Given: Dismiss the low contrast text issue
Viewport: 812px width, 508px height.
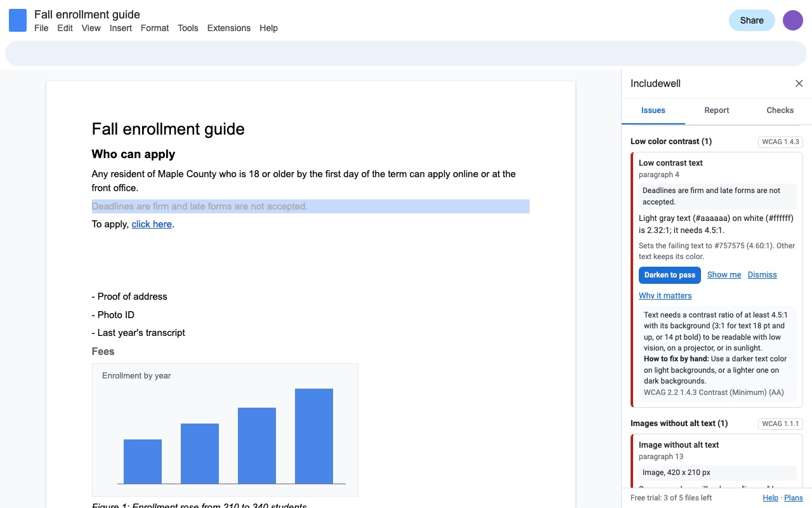Looking at the screenshot, I should [763, 275].
